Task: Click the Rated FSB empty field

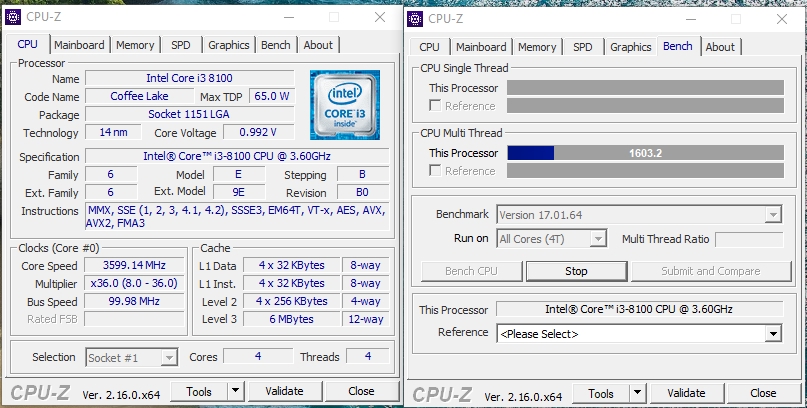Action: [134, 319]
